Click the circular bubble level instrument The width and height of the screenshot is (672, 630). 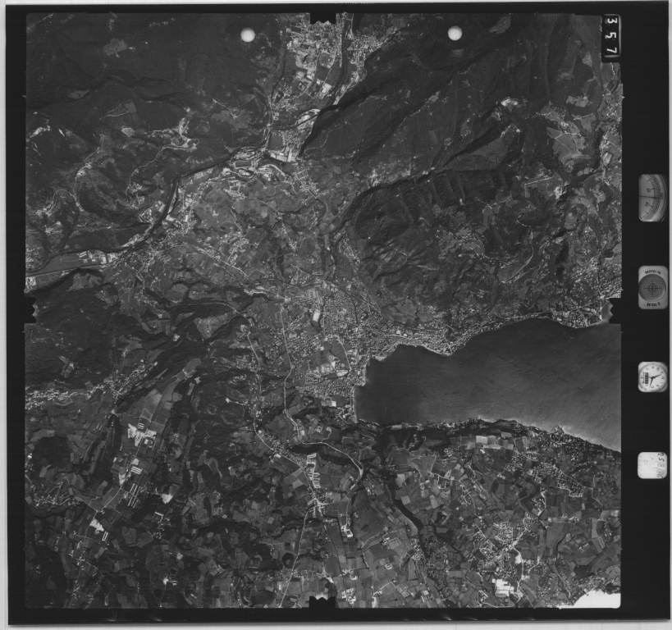(652, 288)
